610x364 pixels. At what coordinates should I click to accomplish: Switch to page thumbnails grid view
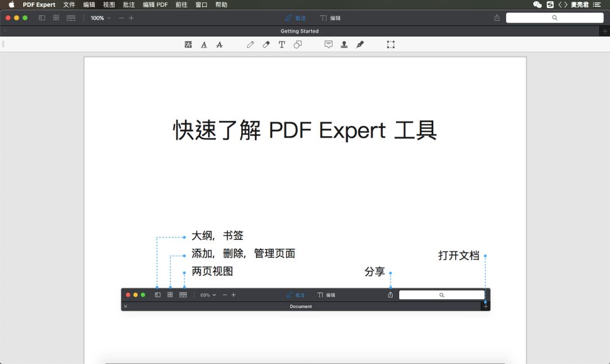[56, 18]
